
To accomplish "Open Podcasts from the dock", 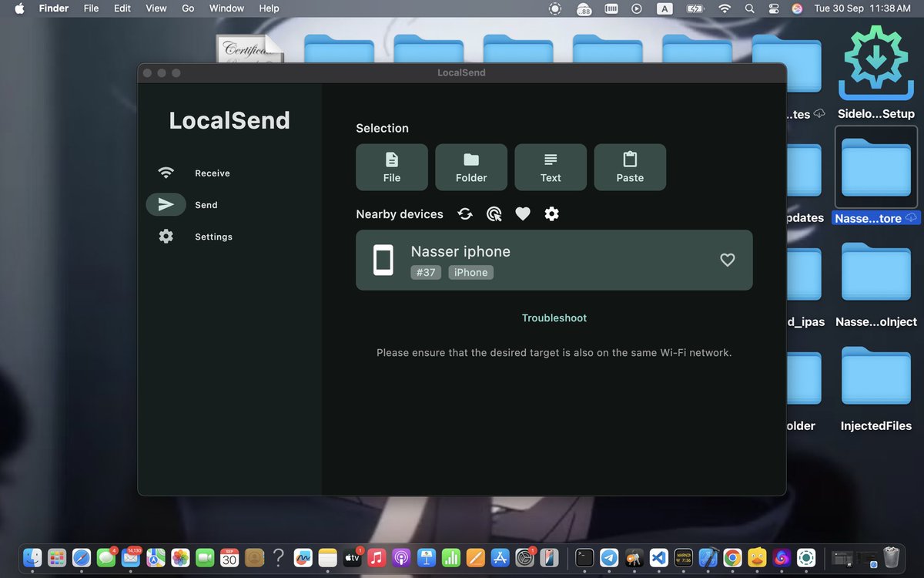I will click(x=401, y=556).
